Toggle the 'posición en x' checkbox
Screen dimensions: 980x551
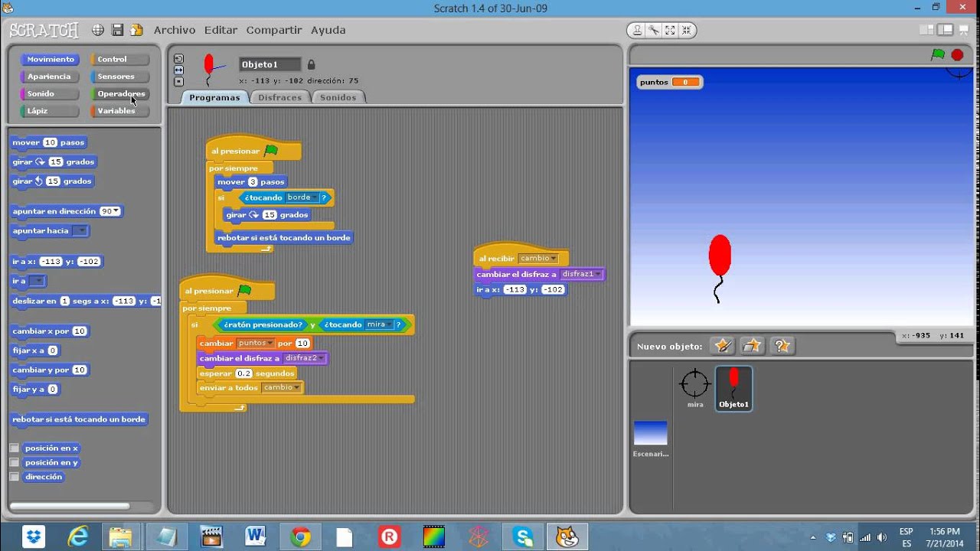coord(14,448)
